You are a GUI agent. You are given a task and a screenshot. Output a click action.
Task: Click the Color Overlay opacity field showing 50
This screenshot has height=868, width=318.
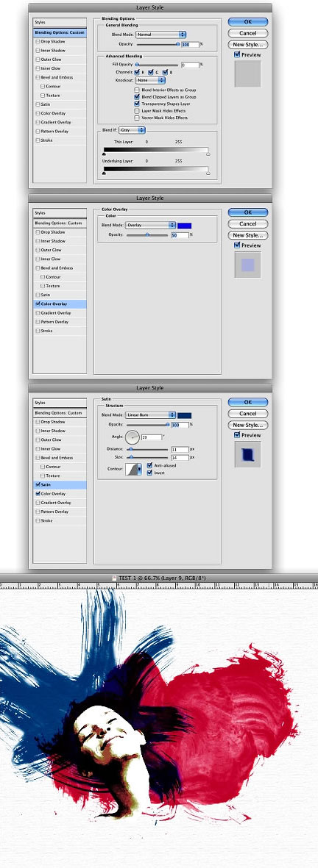[x=180, y=234]
